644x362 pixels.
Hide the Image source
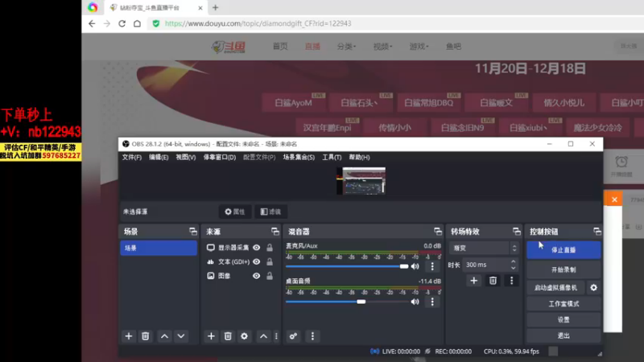point(256,276)
